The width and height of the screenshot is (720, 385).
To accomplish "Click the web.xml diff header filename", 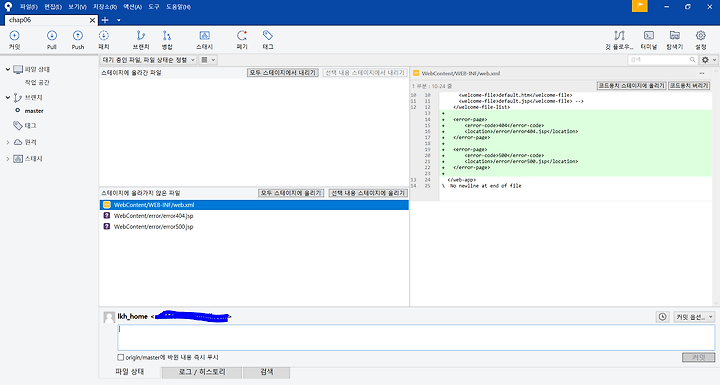I will pos(461,74).
